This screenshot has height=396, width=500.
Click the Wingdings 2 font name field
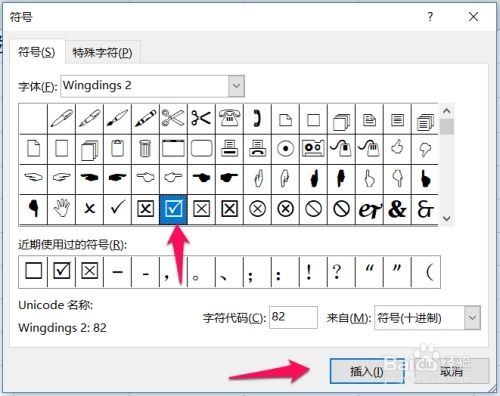click(145, 86)
